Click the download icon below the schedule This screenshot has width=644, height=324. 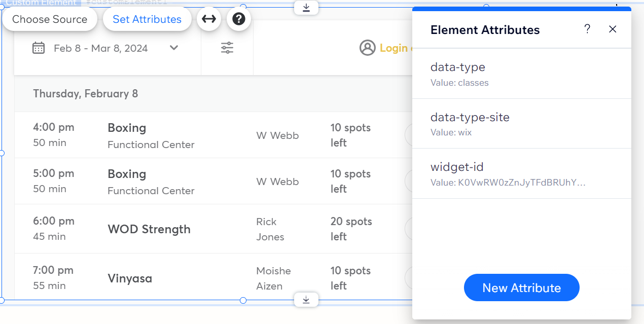306,300
